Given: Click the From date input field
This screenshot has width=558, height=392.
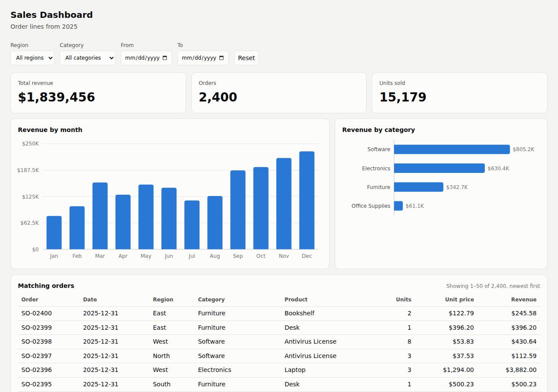Looking at the screenshot, I should click(146, 58).
